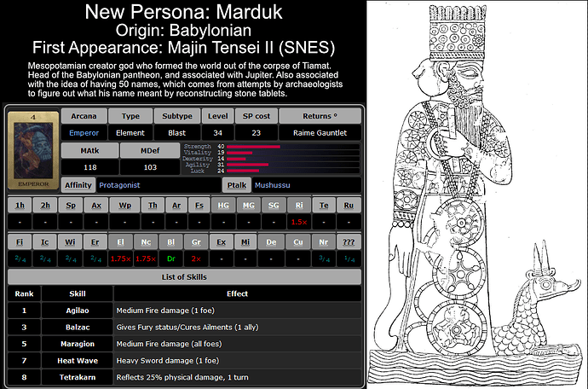Open the Emperor arcana link

(84, 132)
